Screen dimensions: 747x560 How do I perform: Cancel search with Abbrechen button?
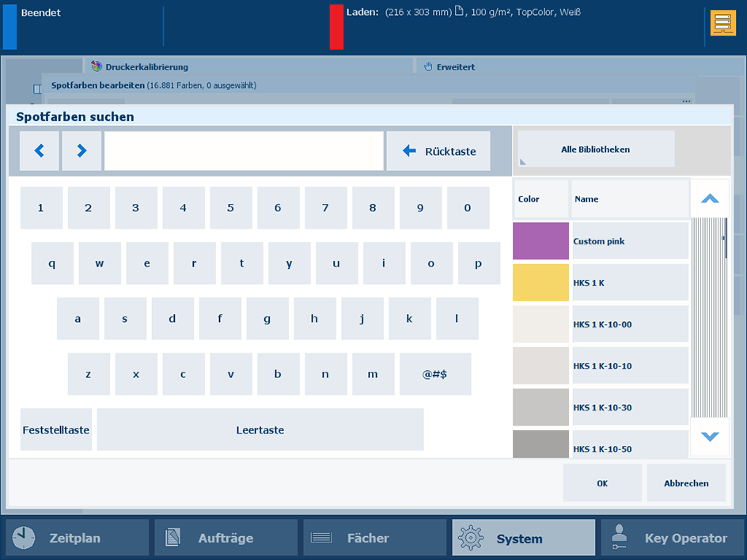tap(686, 483)
